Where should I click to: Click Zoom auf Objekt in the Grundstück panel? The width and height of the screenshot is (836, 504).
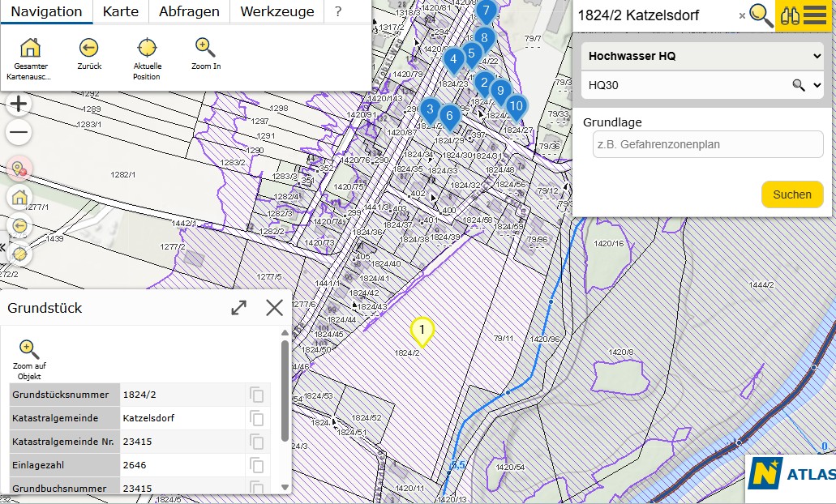29,354
